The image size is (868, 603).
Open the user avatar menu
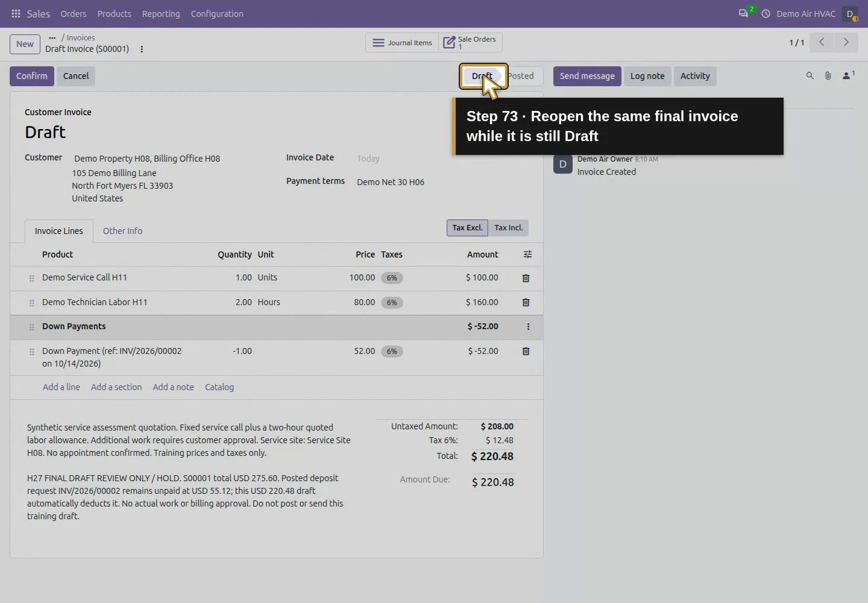pos(850,13)
